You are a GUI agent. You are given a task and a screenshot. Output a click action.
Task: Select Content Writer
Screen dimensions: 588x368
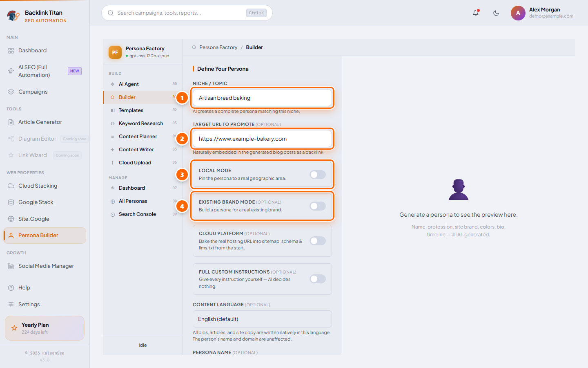pos(143,150)
